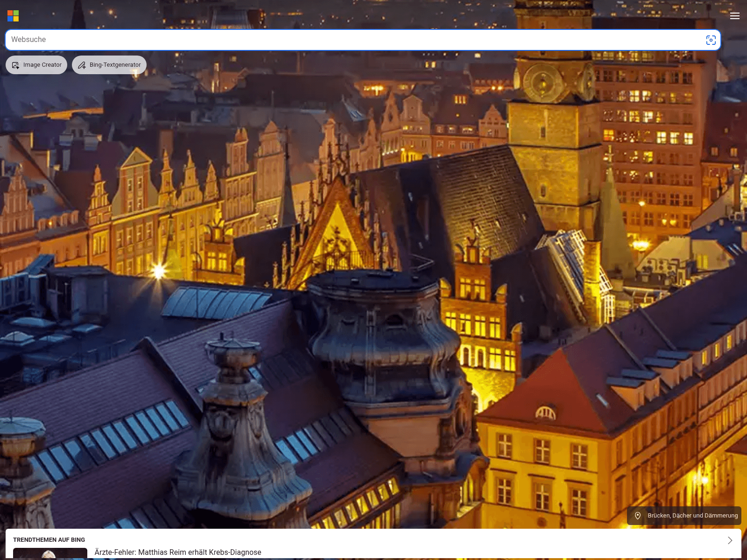Open visual search camera icon

[x=711, y=40]
